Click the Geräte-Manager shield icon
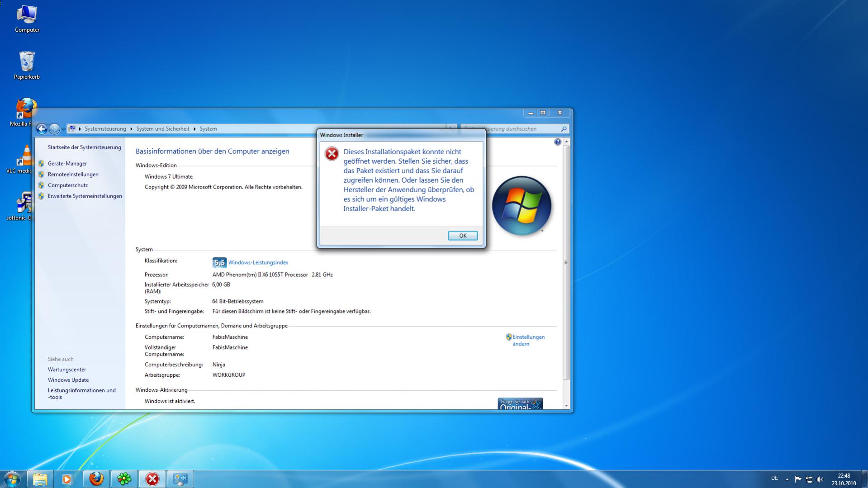868x488 pixels. [x=41, y=164]
